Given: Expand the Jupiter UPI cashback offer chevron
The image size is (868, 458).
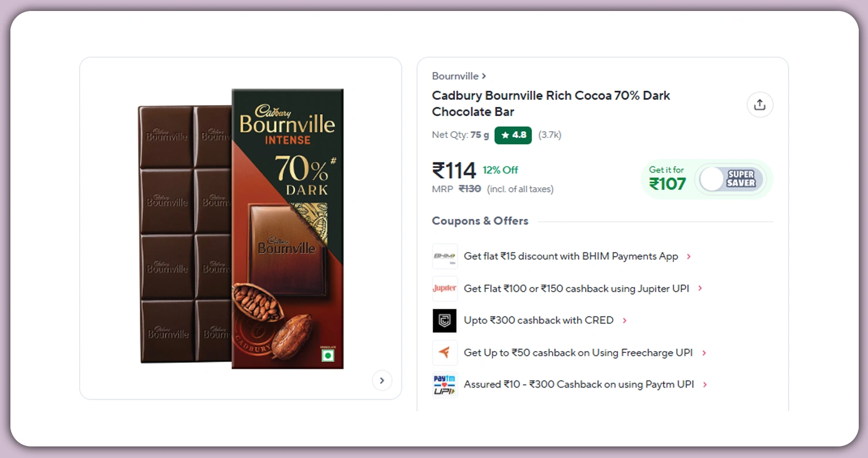Looking at the screenshot, I should (700, 288).
